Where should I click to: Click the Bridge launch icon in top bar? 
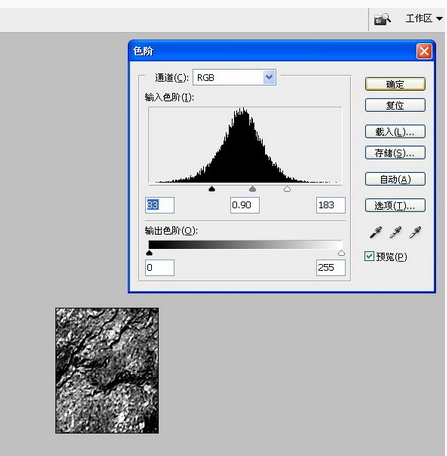pos(382,19)
